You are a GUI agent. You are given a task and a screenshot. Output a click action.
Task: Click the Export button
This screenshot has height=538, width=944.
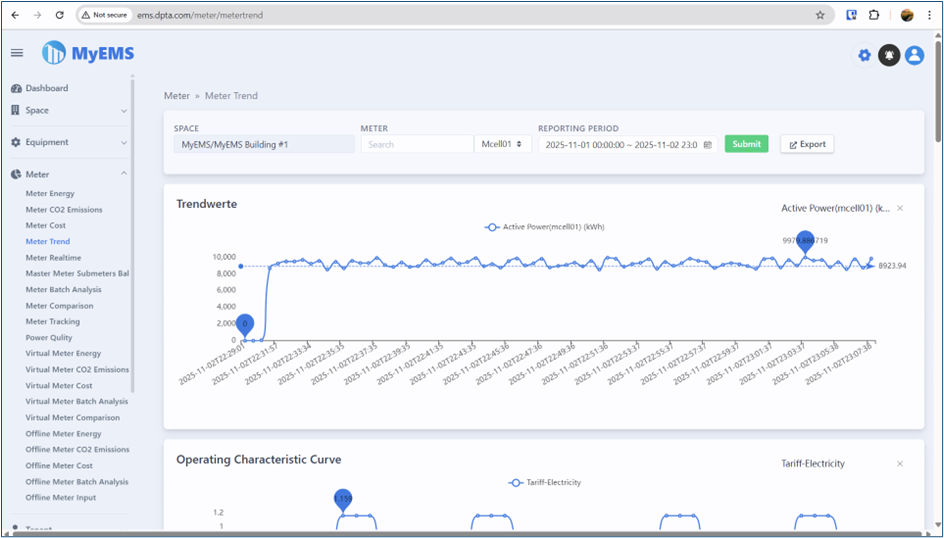coord(807,144)
